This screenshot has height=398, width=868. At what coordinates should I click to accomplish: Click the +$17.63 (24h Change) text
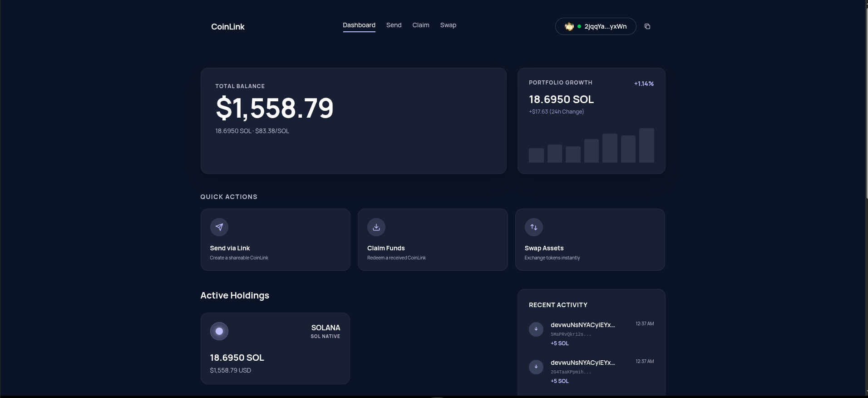[556, 112]
